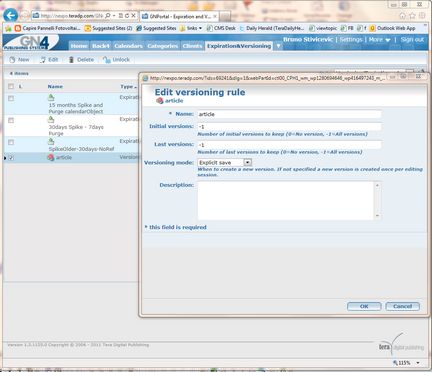This screenshot has height=372, width=432.
Task: Click the Description box scrollbar down arrow
Action: click(x=377, y=216)
